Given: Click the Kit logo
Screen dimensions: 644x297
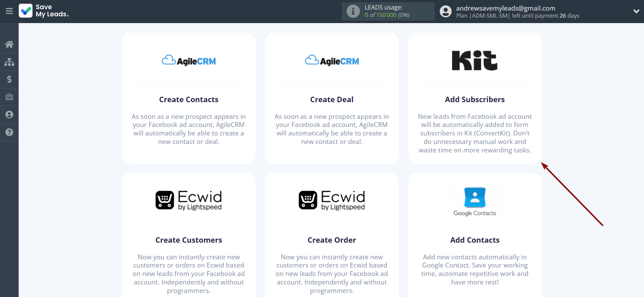Looking at the screenshot, I should coord(475,60).
